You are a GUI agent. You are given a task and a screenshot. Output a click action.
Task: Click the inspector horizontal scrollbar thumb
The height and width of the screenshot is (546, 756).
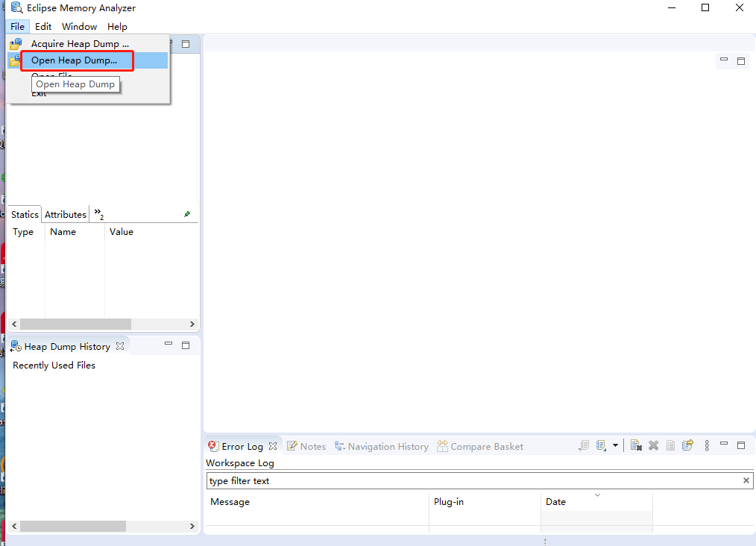click(x=75, y=324)
